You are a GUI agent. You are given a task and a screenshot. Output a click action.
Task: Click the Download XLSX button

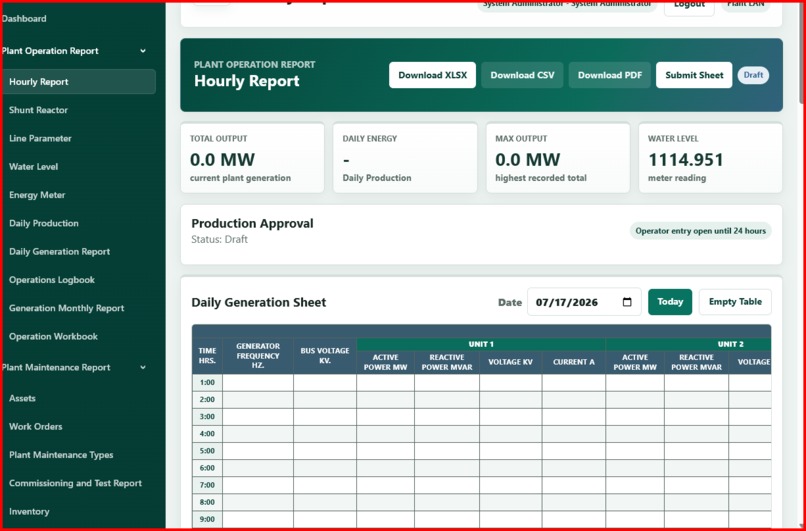pyautogui.click(x=432, y=75)
